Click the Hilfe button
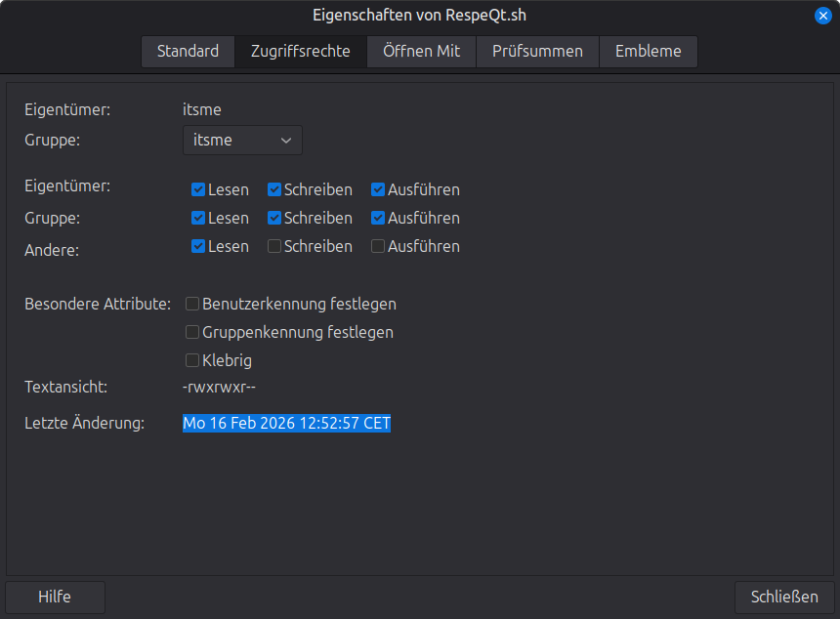This screenshot has width=840, height=619. point(55,597)
